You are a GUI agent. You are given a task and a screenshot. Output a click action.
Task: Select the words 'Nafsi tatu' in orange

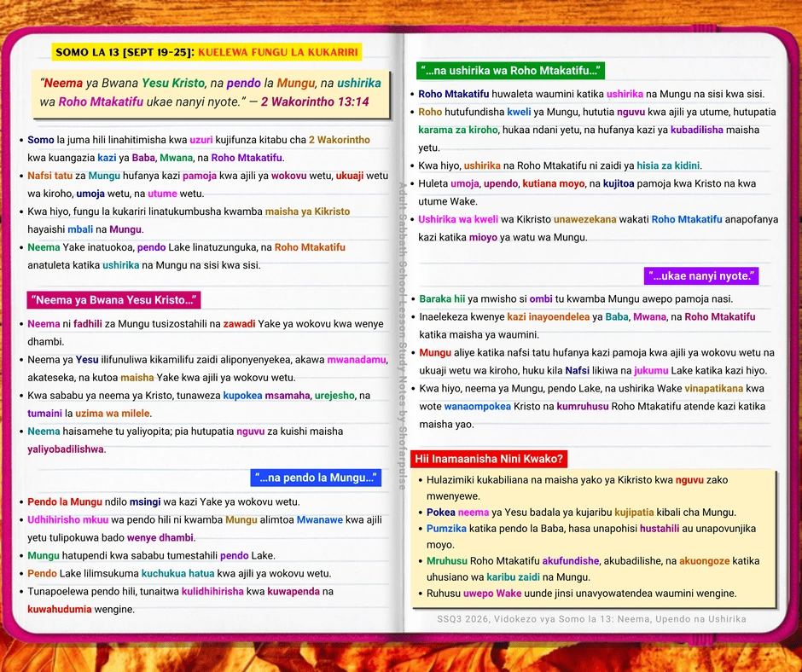50,176
